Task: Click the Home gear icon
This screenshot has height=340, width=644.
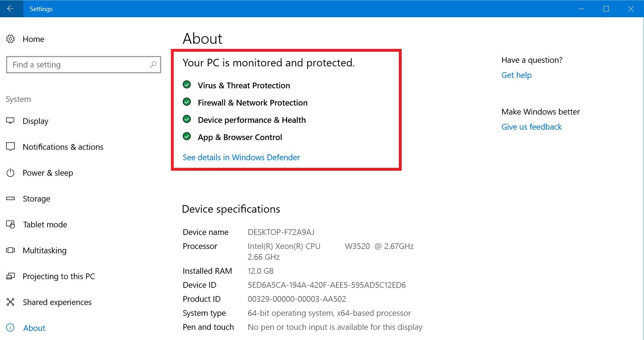Action: (x=10, y=39)
